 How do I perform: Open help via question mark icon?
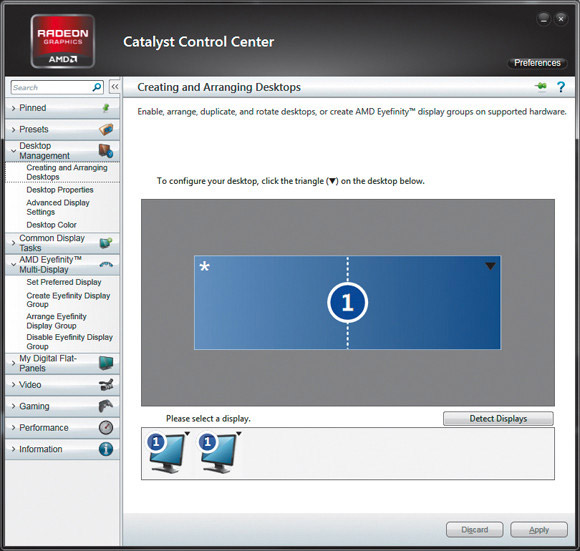coord(561,87)
